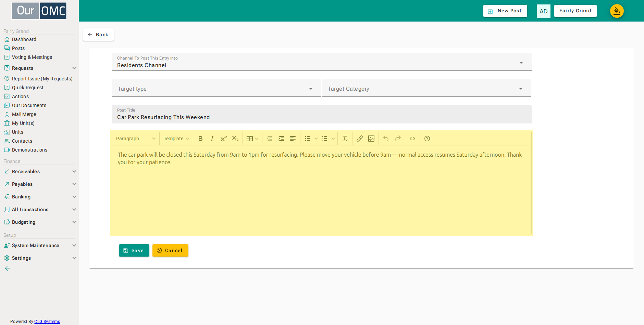Clear formatting with the Tx icon

(345, 139)
